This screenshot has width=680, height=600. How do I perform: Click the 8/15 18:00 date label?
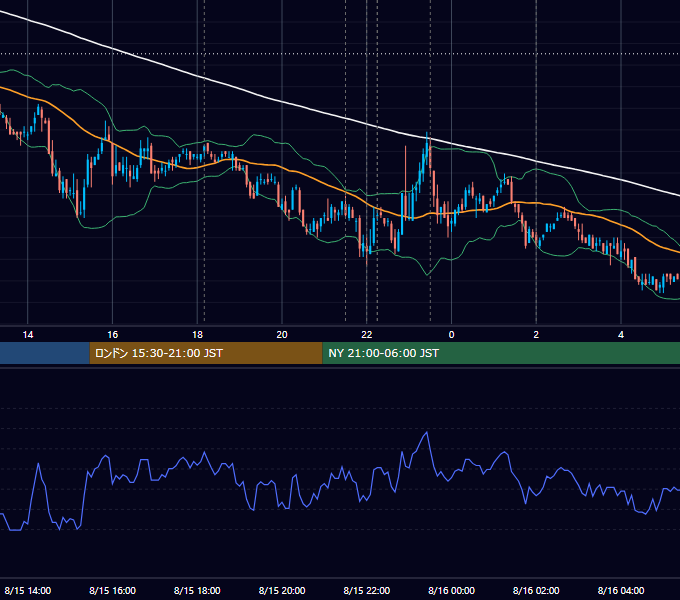tap(197, 590)
